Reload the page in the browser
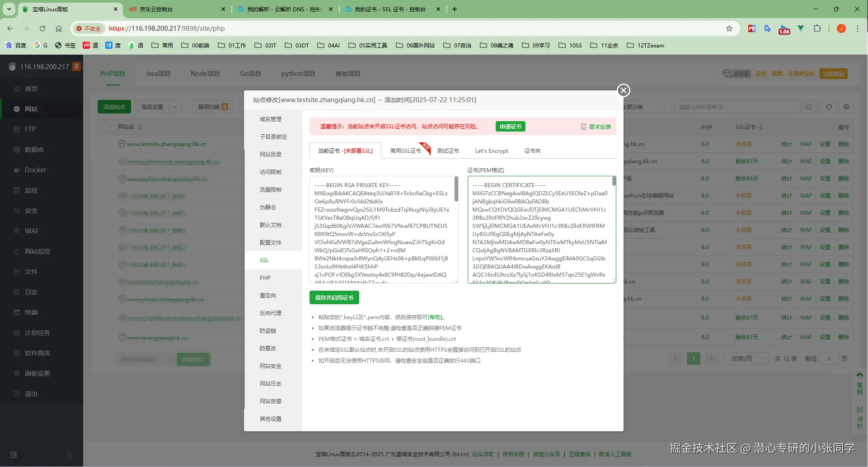This screenshot has width=868, height=467. pos(42,28)
